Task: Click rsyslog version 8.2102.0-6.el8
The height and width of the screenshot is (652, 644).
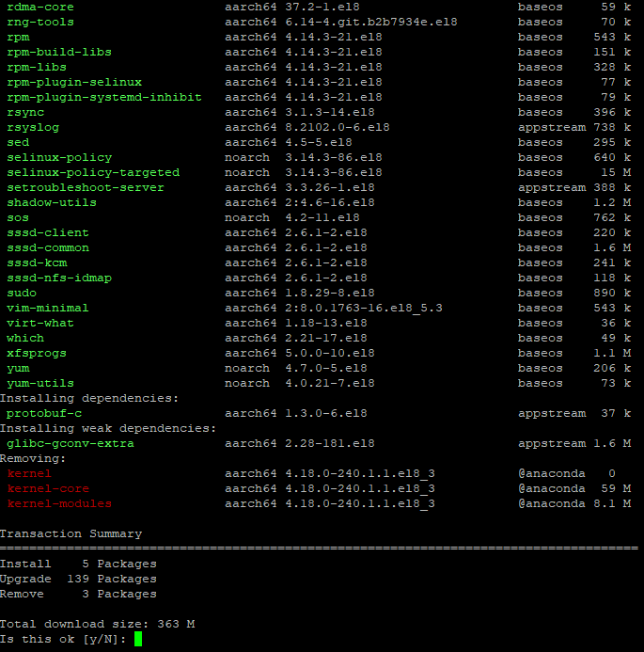Action: 338,127
